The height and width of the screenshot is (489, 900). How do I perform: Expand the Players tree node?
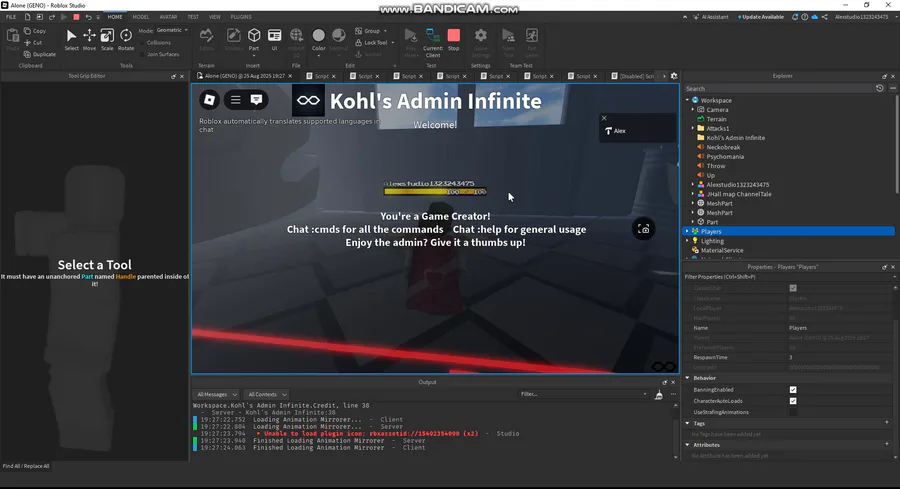tap(687, 231)
